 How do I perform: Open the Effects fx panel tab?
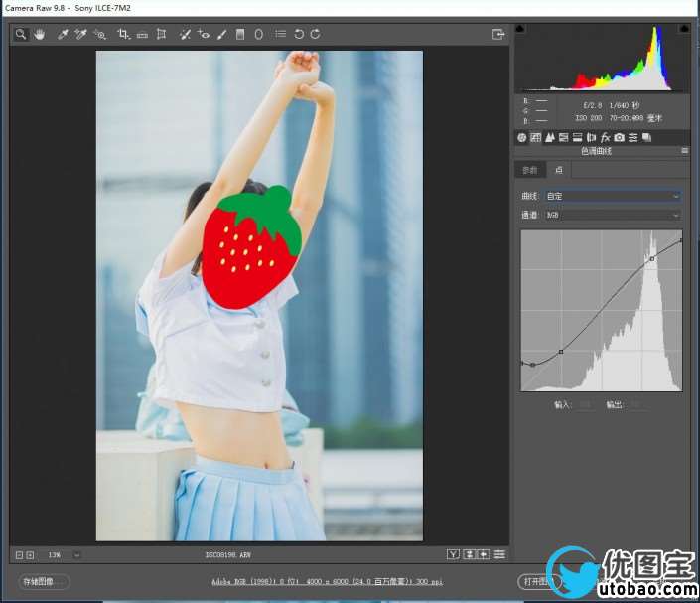[605, 137]
